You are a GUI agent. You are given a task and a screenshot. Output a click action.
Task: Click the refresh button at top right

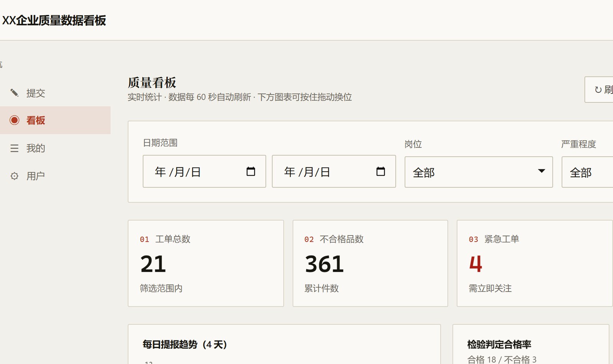point(599,90)
